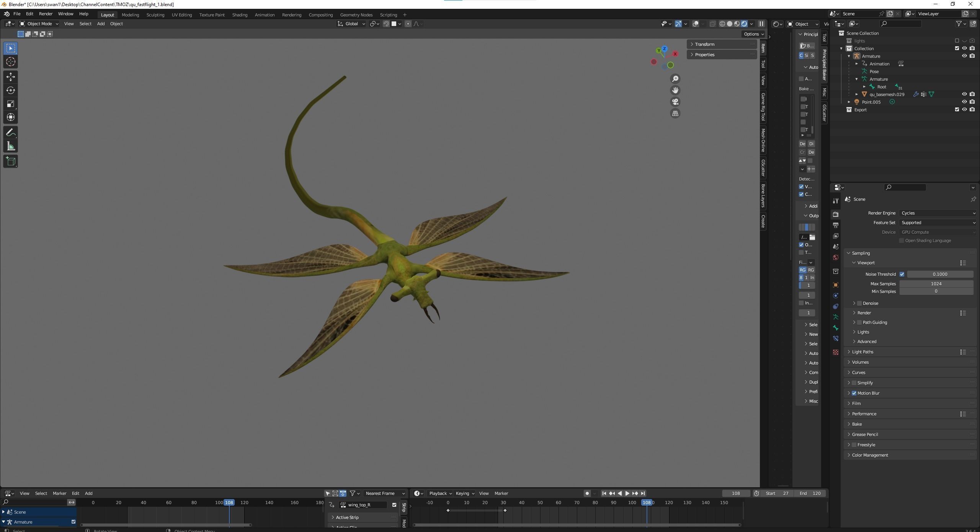Choose the Rotate tool

click(11, 91)
